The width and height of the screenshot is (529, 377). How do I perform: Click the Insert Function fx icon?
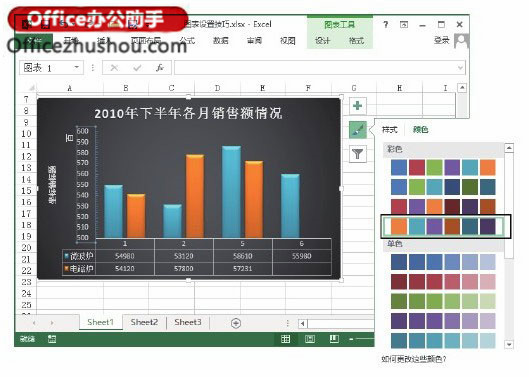click(x=160, y=68)
